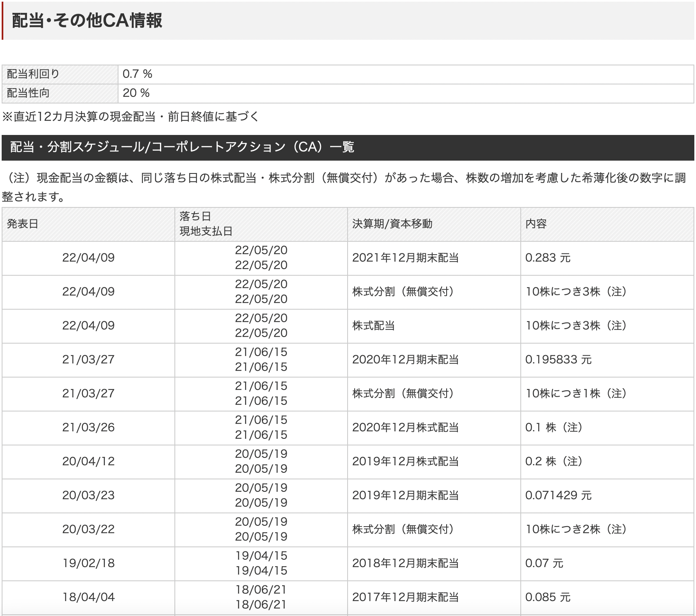
Task: Select 2019年12月期末配当 row entry
Action: [x=406, y=496]
